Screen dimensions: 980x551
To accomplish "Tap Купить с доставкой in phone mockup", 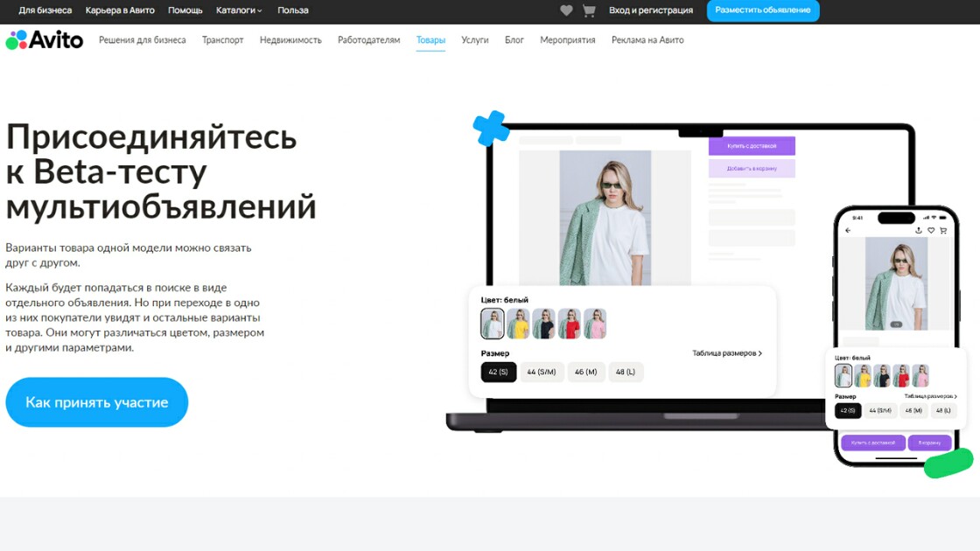I will [873, 443].
